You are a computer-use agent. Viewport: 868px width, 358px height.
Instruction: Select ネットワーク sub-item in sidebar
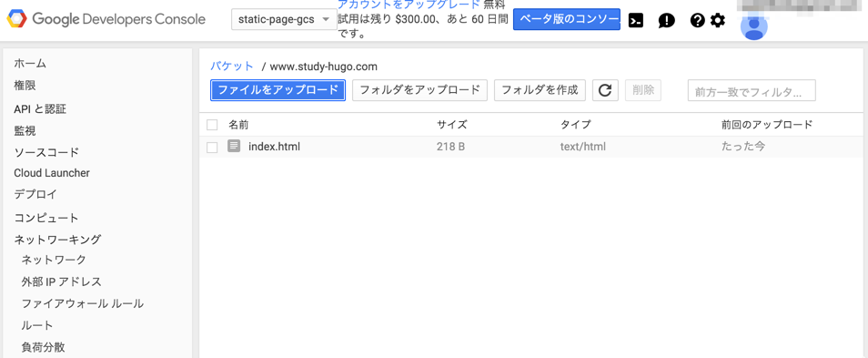(54, 260)
